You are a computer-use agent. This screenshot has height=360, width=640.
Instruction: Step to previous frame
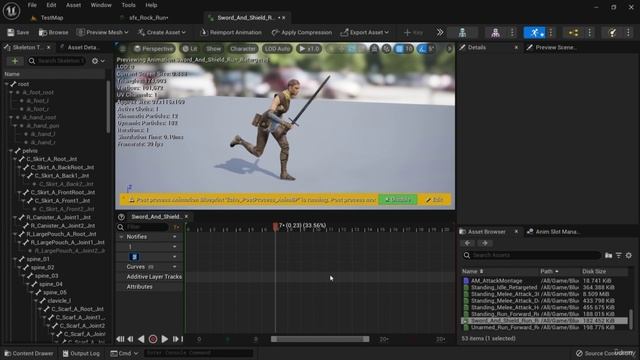131,339
